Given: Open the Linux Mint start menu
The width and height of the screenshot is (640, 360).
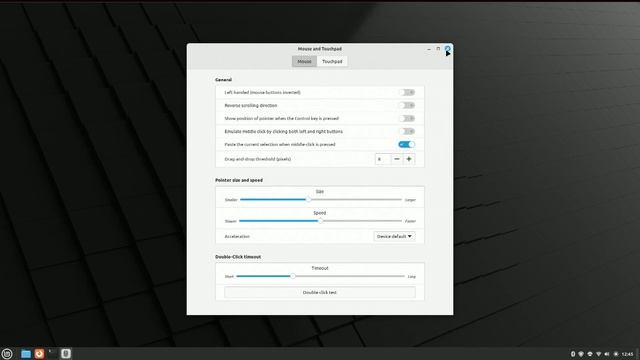Looking at the screenshot, I should (x=7, y=353).
